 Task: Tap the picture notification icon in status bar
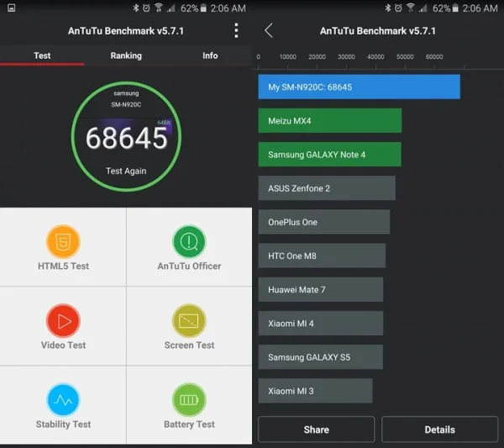click(x=11, y=8)
